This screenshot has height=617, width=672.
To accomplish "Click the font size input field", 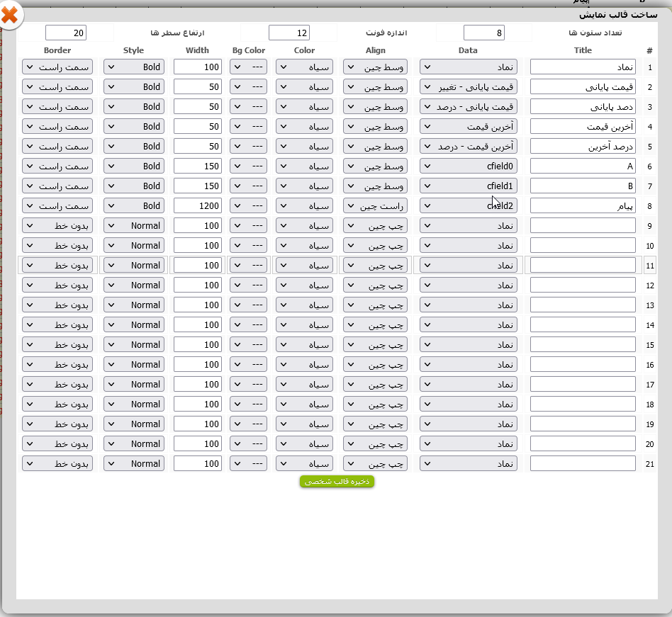I will pyautogui.click(x=289, y=33).
